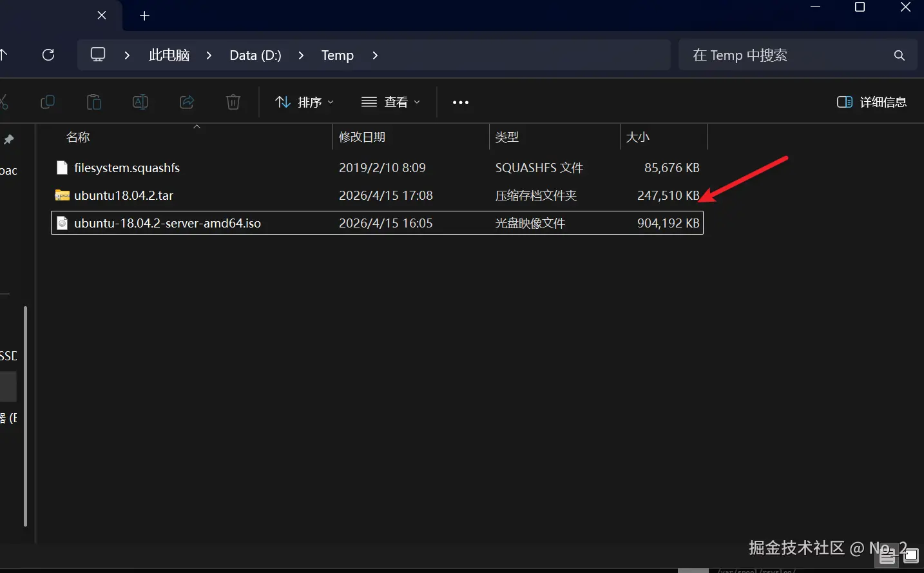This screenshot has width=924, height=573.
Task: Click Temp breadcrumb segment
Action: 338,55
